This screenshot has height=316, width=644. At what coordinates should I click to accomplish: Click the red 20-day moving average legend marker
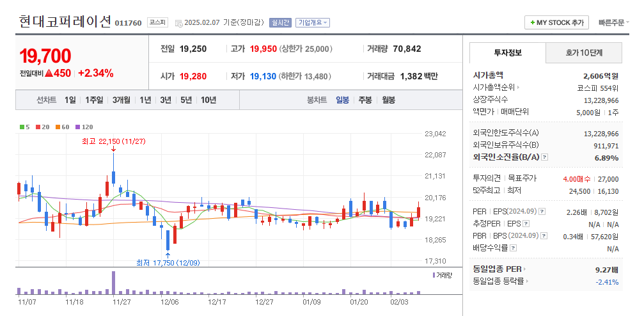(38, 127)
